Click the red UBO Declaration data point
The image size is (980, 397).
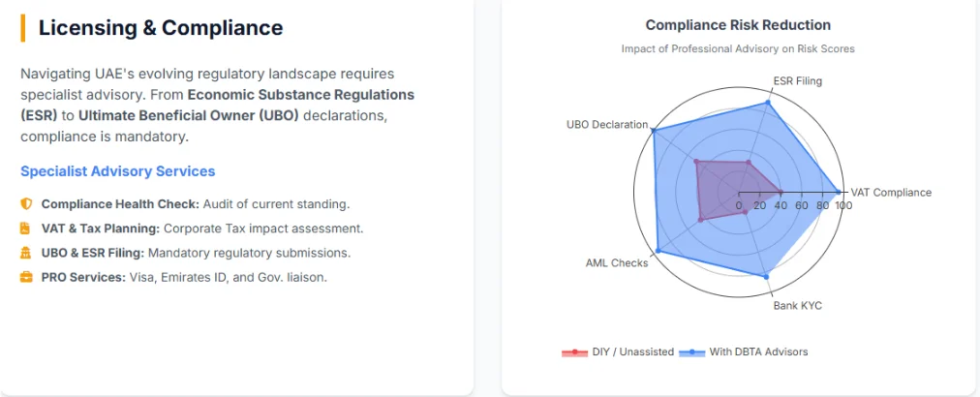click(x=695, y=162)
